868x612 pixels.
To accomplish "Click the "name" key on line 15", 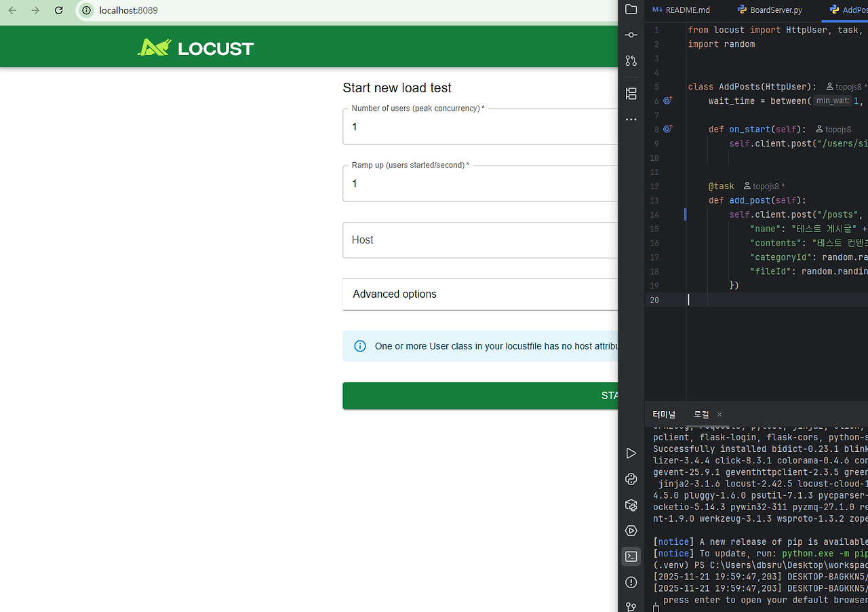I will tap(766, 229).
